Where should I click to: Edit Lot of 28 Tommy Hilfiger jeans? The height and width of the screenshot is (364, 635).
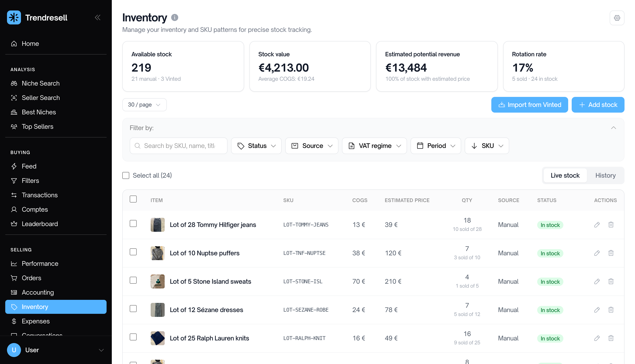[597, 225]
